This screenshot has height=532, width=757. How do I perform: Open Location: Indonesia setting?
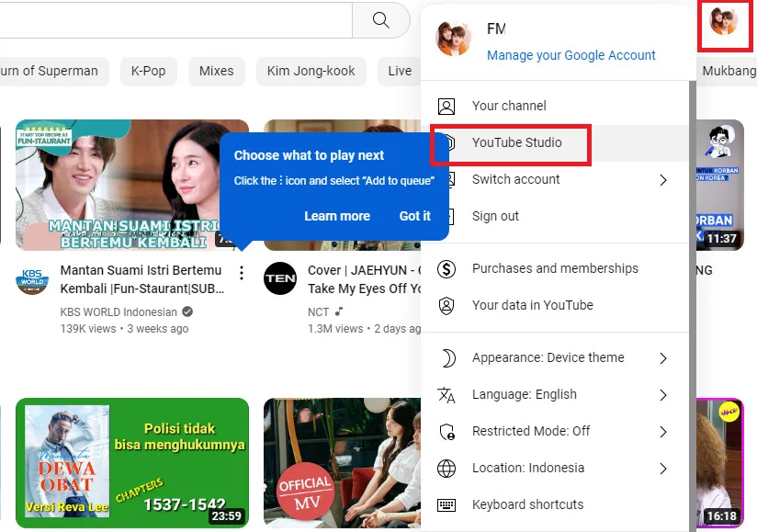[555, 469]
